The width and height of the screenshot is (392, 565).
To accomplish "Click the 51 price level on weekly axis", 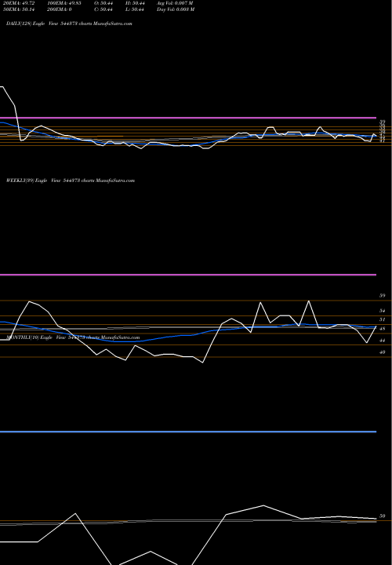I will 383,319.
